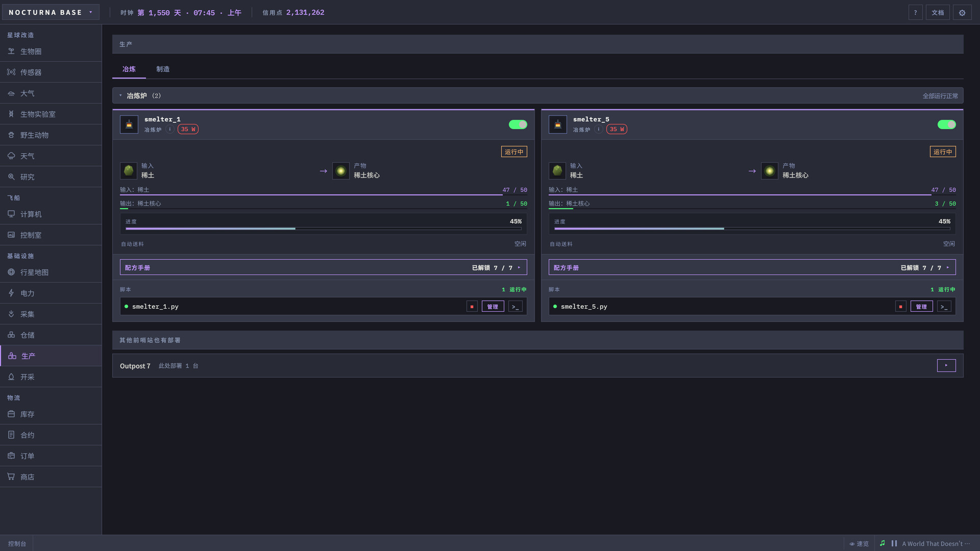Click 管理 button for smelter_5.py

(921, 307)
